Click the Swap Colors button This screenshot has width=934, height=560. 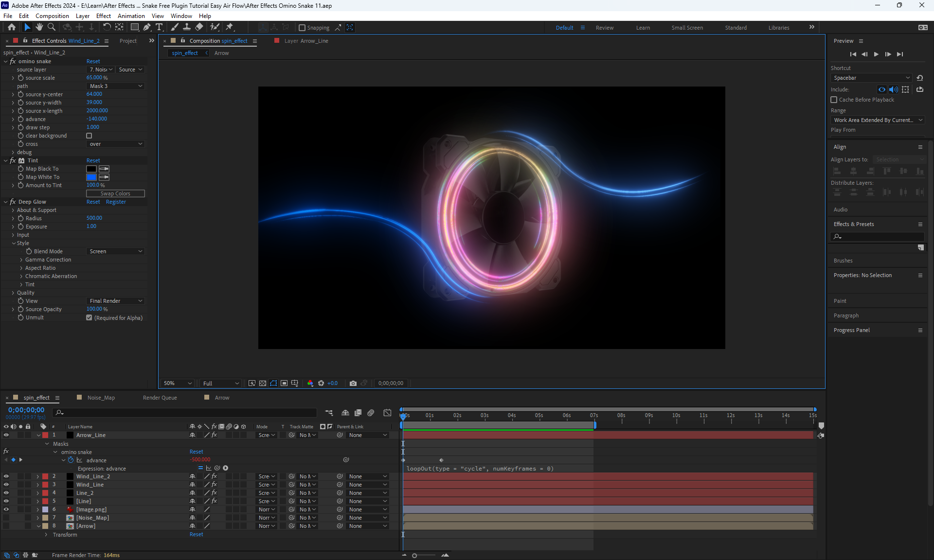tap(115, 193)
